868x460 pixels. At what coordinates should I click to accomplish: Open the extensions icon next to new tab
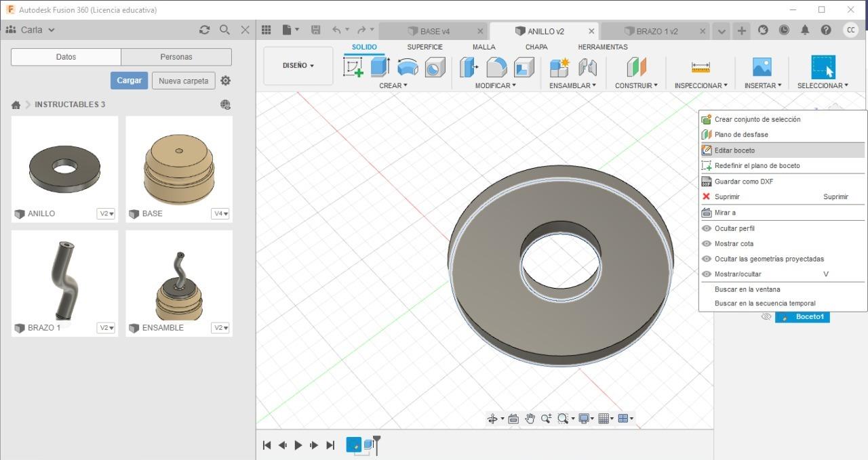[763, 30]
